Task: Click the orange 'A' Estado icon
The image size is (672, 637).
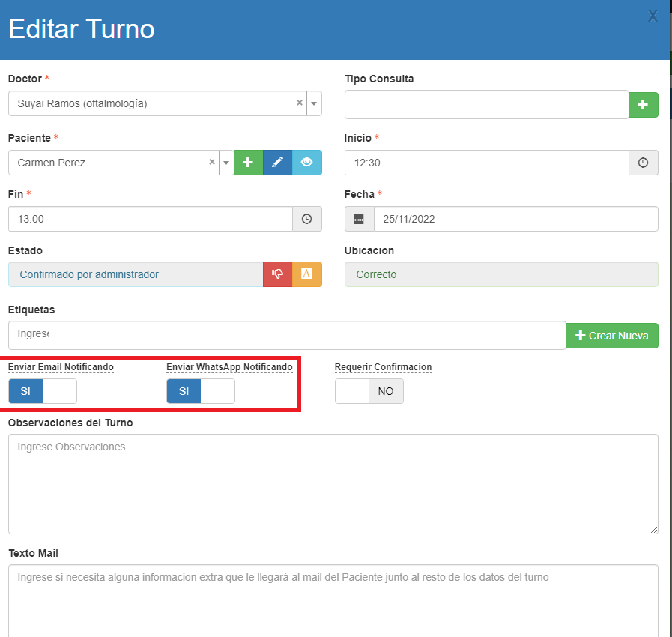Action: point(306,274)
